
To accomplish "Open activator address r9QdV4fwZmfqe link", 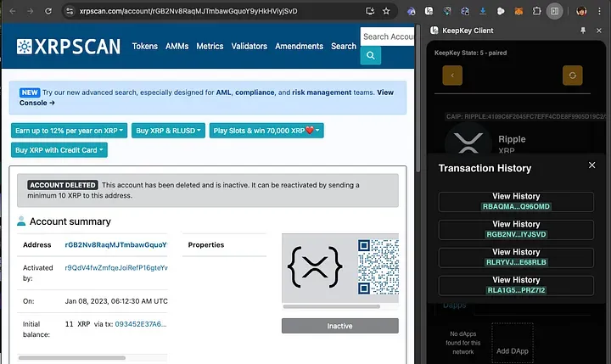I will (x=116, y=268).
